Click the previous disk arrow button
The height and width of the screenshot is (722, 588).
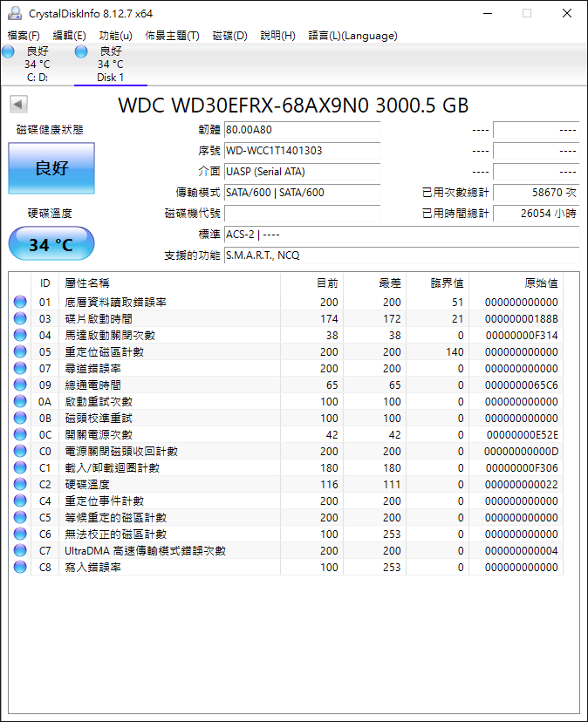pyautogui.click(x=18, y=104)
